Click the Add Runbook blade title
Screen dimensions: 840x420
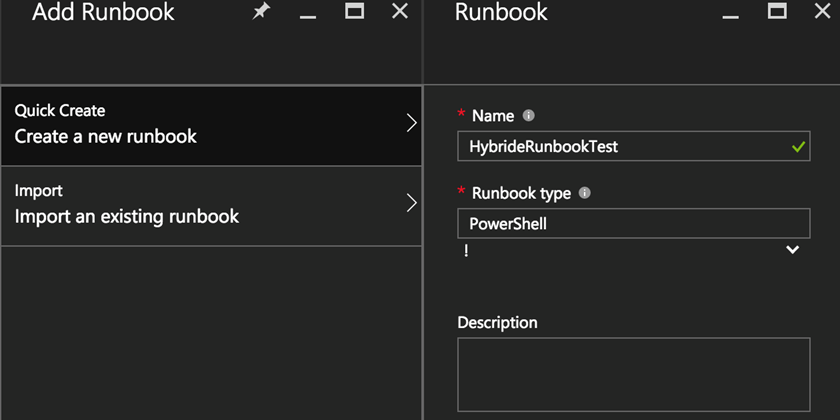click(x=103, y=12)
